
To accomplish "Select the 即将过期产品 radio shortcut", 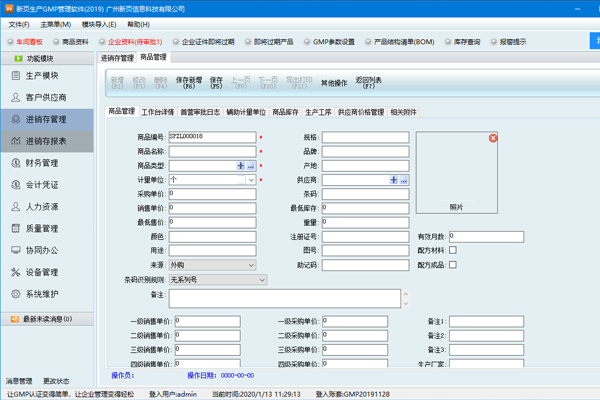I will tap(248, 42).
